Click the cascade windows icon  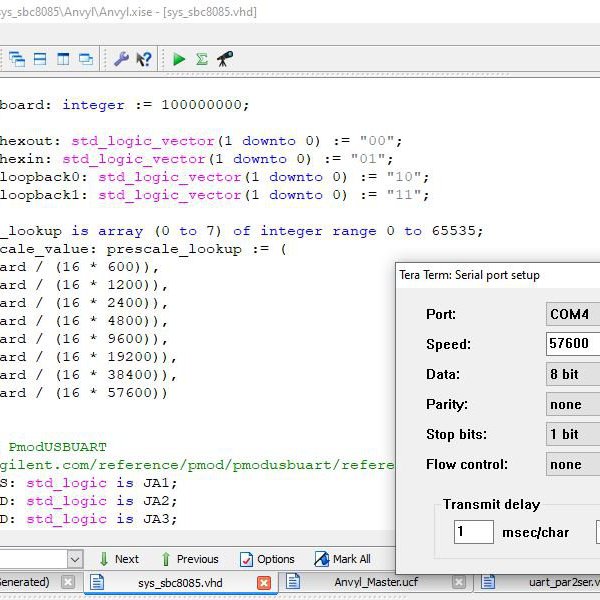pyautogui.click(x=17, y=59)
